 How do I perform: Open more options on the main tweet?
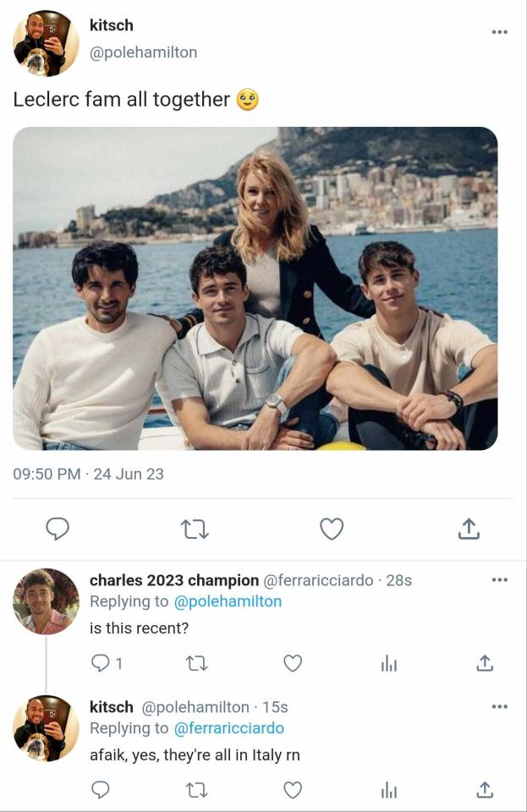[x=499, y=32]
